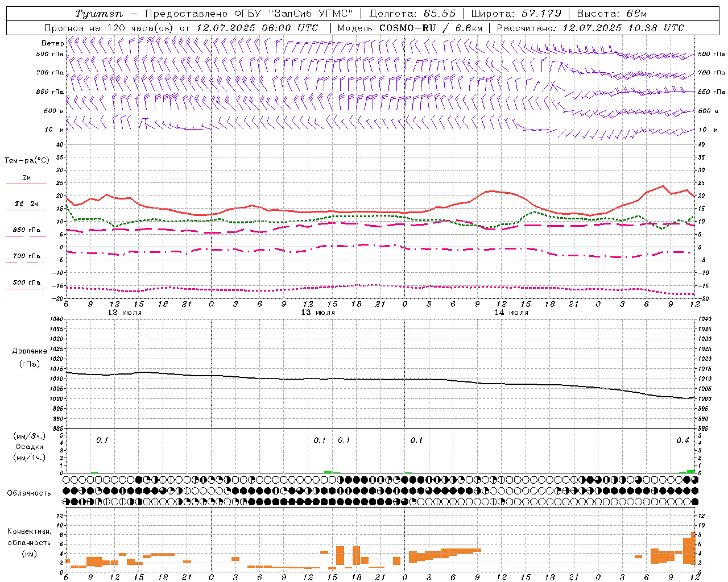Screen dimensions: 728x582
Task: Click the 'Td 2м' dew point legend label
Action: (x=27, y=203)
